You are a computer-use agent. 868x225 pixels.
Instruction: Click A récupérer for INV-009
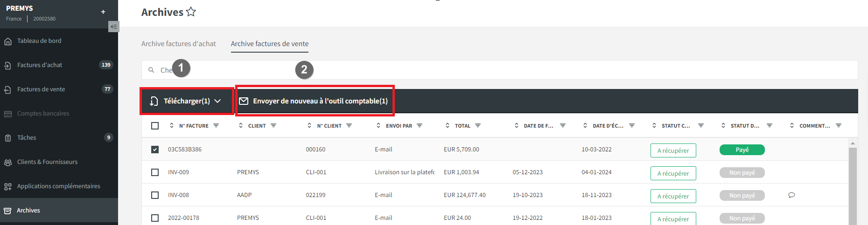(x=673, y=173)
